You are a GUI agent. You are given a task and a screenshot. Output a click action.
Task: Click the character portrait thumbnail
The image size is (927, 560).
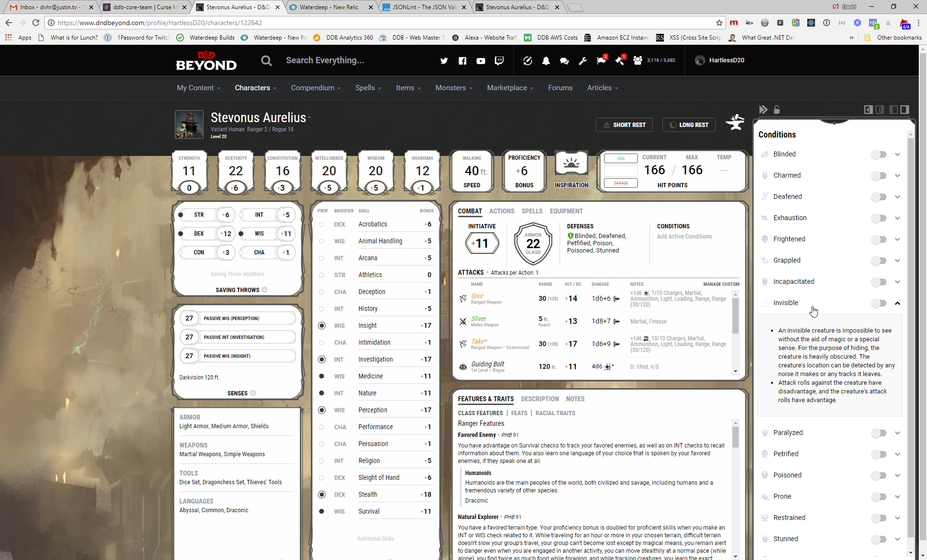(x=189, y=125)
